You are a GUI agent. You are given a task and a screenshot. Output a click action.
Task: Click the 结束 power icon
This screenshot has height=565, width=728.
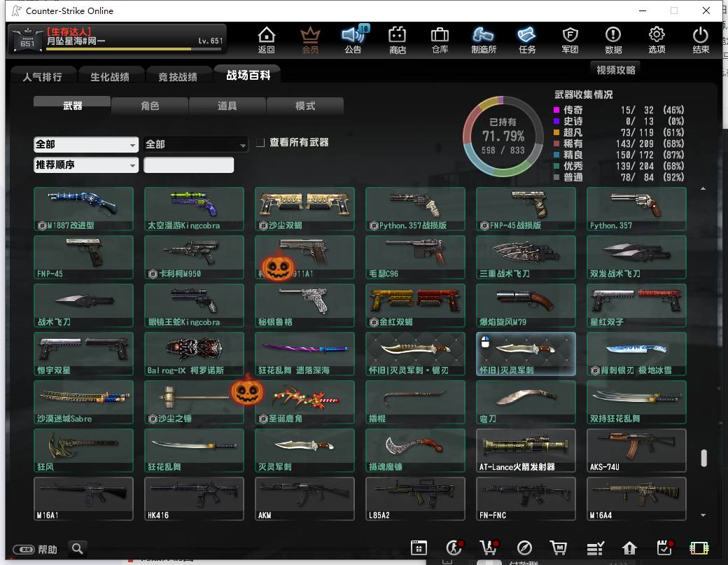pos(701,39)
